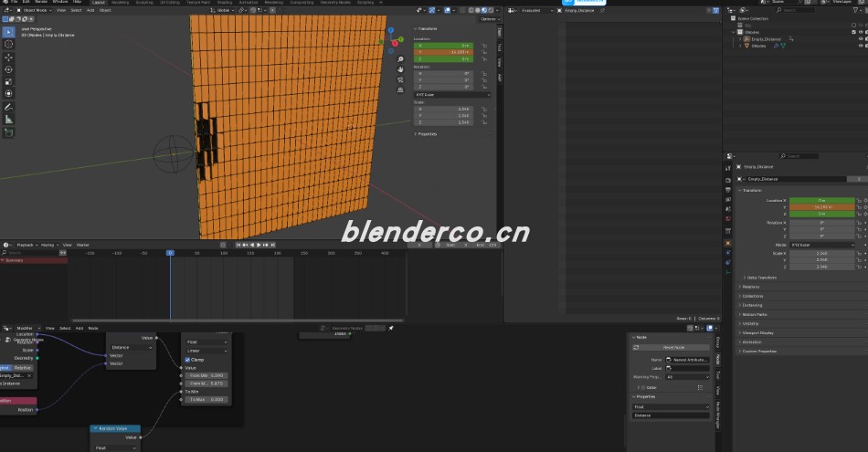Expand the Custom Properties panel

click(x=757, y=352)
